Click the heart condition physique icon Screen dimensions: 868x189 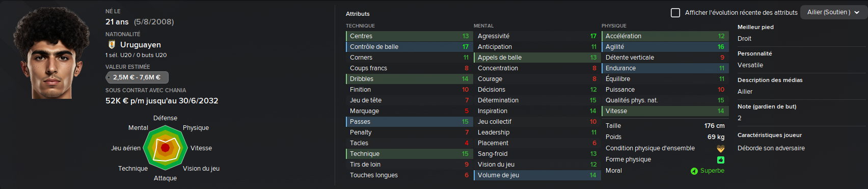[720, 149]
